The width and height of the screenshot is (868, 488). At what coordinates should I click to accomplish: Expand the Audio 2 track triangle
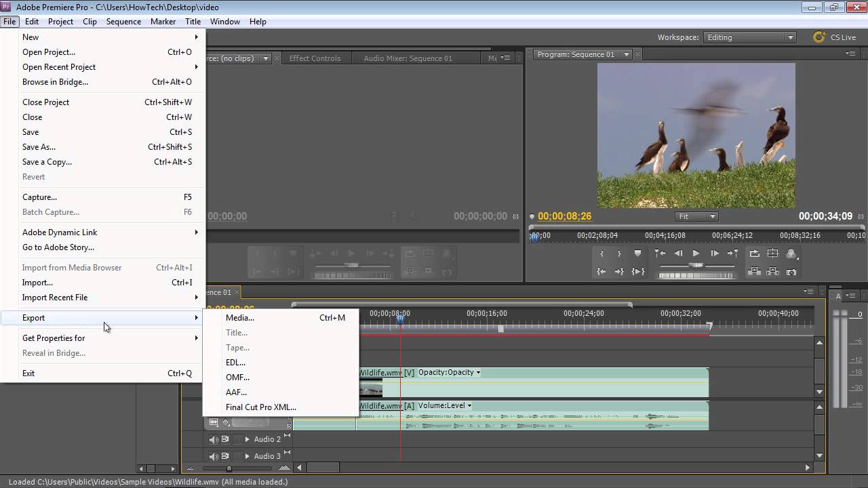pyautogui.click(x=248, y=439)
